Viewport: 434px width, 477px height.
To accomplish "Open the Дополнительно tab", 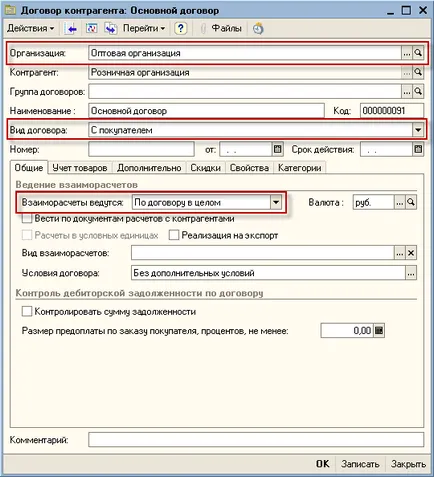I will pyautogui.click(x=149, y=168).
